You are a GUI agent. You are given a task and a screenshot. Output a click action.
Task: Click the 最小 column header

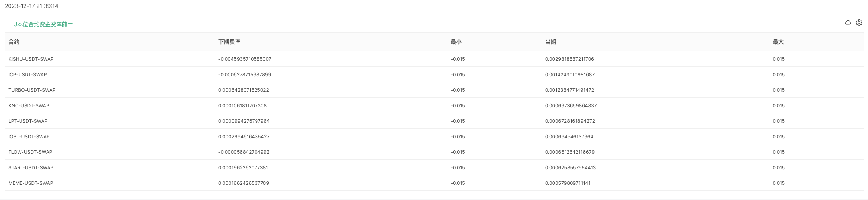pyautogui.click(x=456, y=42)
